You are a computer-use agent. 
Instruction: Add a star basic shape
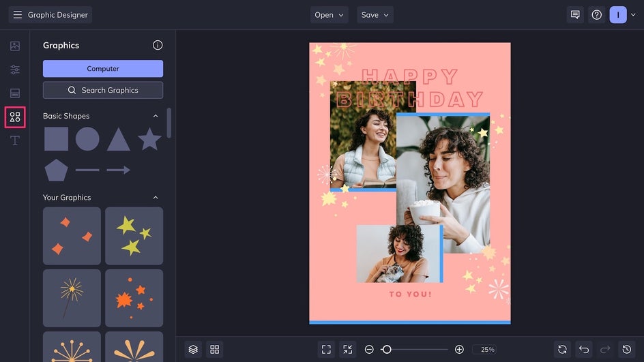click(149, 138)
